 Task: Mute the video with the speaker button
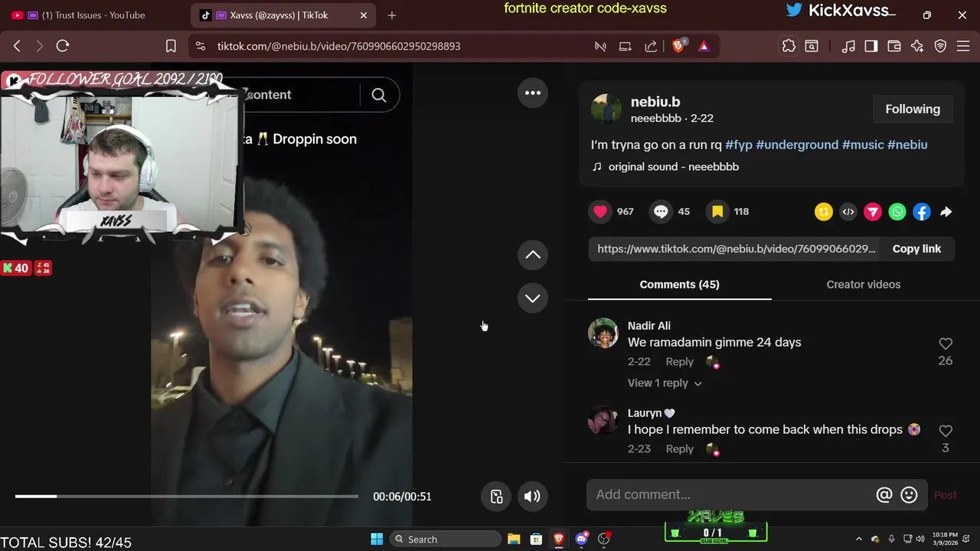coord(532,497)
